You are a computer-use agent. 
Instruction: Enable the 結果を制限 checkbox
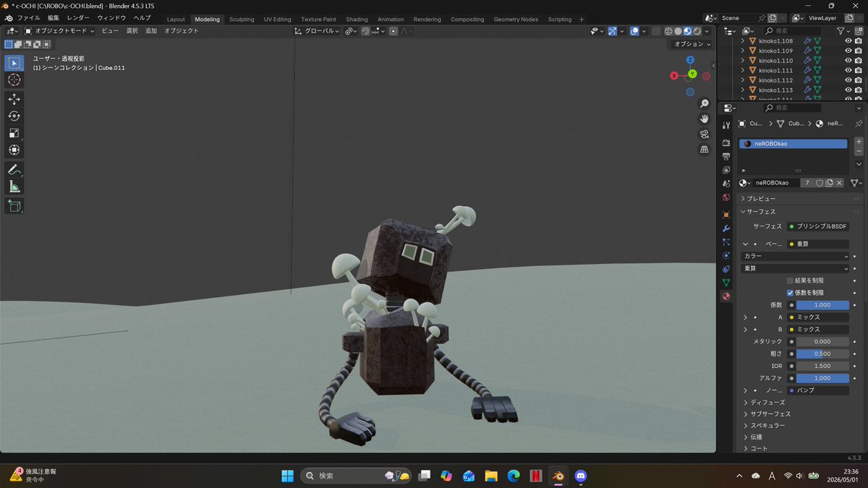pyautogui.click(x=790, y=281)
